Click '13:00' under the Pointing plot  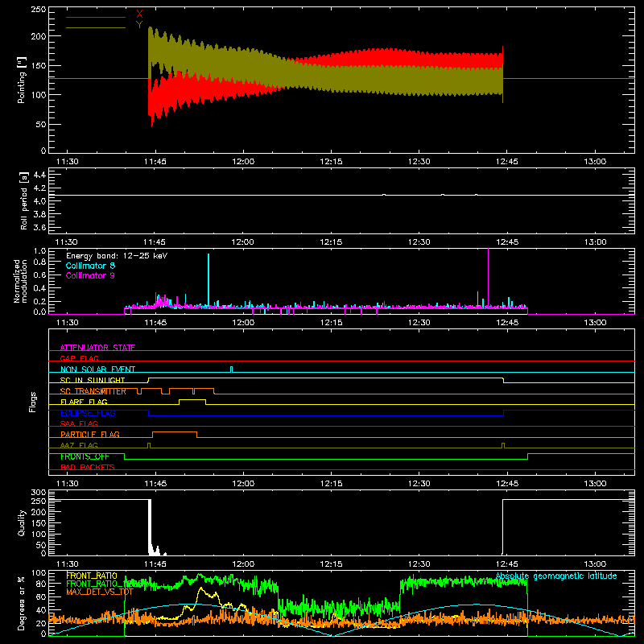595,162
